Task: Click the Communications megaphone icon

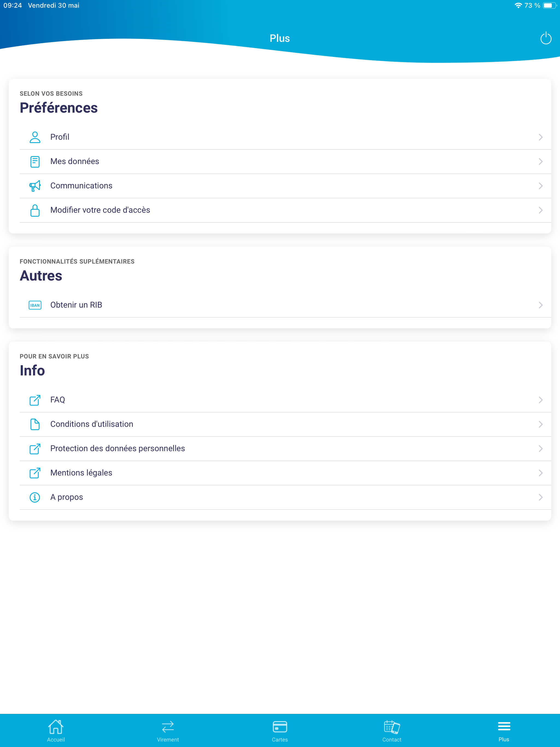Action: tap(35, 186)
